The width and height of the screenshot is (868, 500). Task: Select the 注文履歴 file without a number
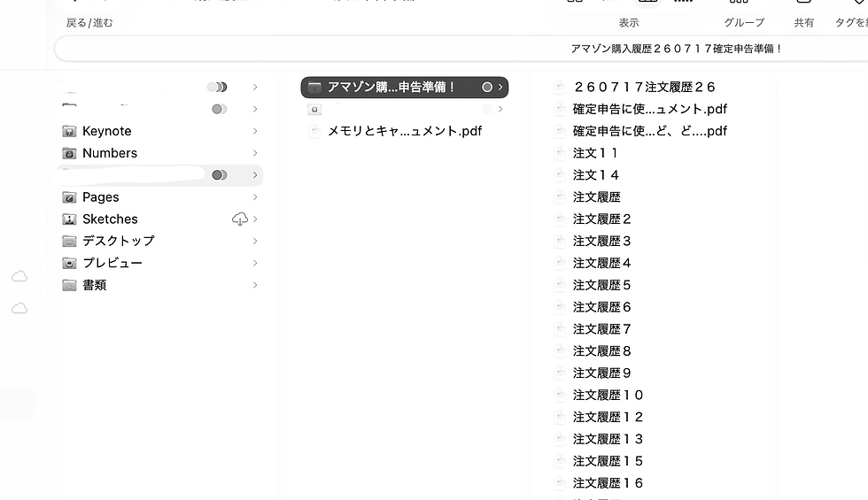[597, 196]
